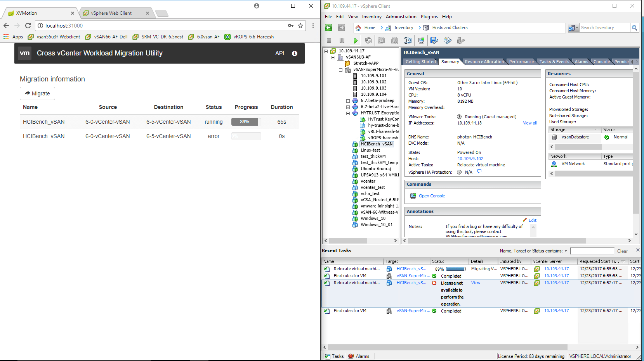The image size is (644, 361).
Task: Click the Home icon in navigation bar
Action: 358,28
